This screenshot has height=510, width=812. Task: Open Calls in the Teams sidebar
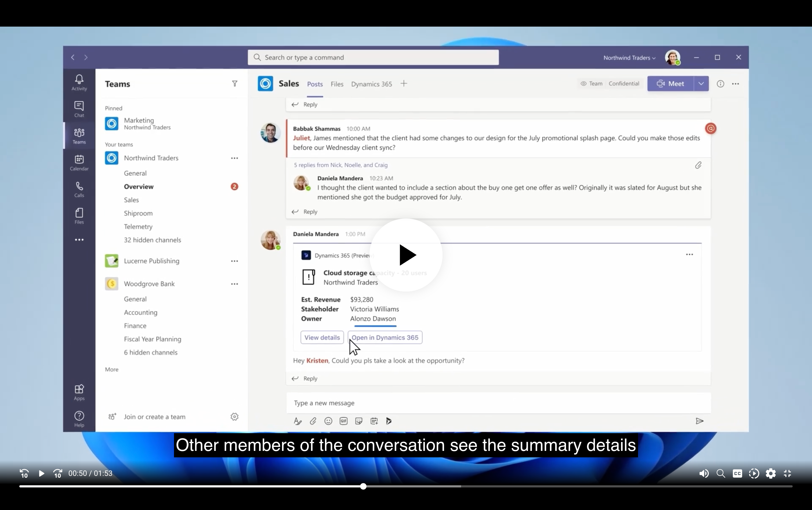pos(79,189)
